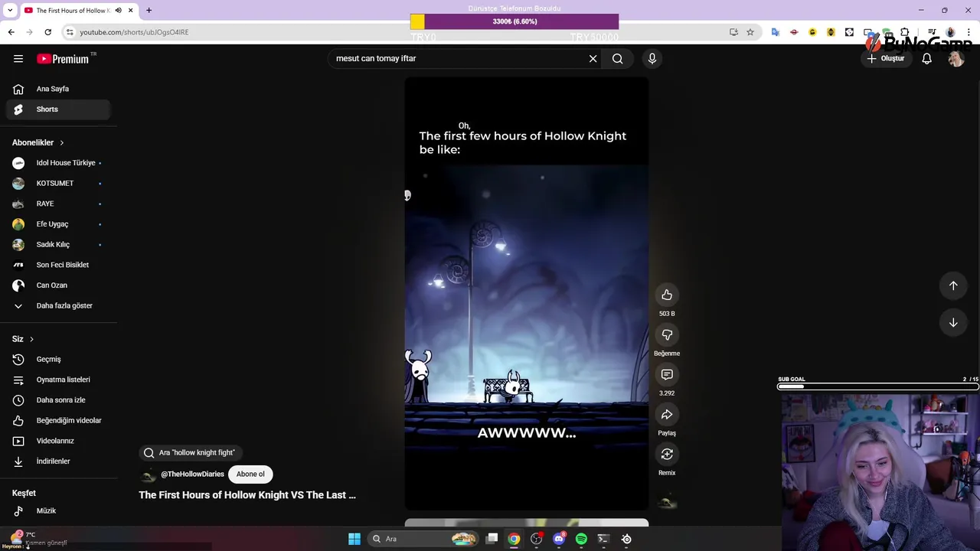This screenshot has width=980, height=551.
Task: Open the Short's comments (3.292)
Action: coord(667,375)
